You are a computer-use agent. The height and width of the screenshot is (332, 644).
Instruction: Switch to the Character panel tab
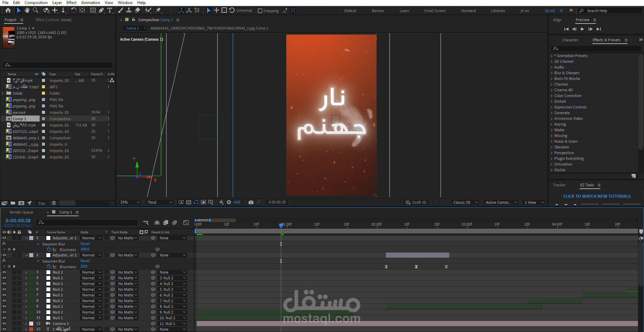pyautogui.click(x=570, y=40)
